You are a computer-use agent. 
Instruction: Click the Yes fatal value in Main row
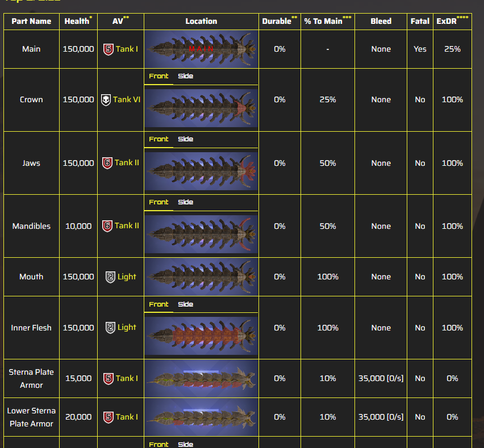[x=420, y=49]
